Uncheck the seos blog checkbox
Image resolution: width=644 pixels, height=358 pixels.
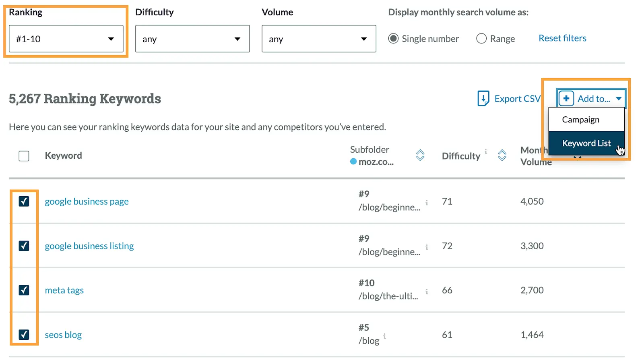(24, 335)
